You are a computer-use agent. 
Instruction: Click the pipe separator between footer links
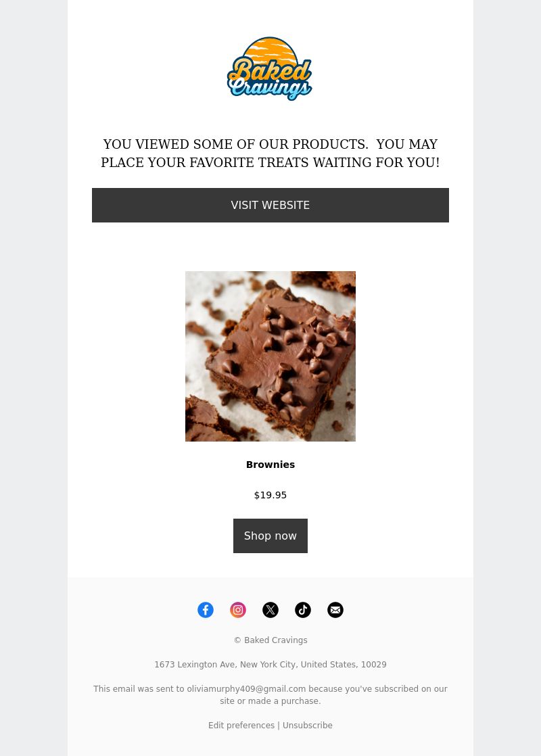tap(278, 725)
